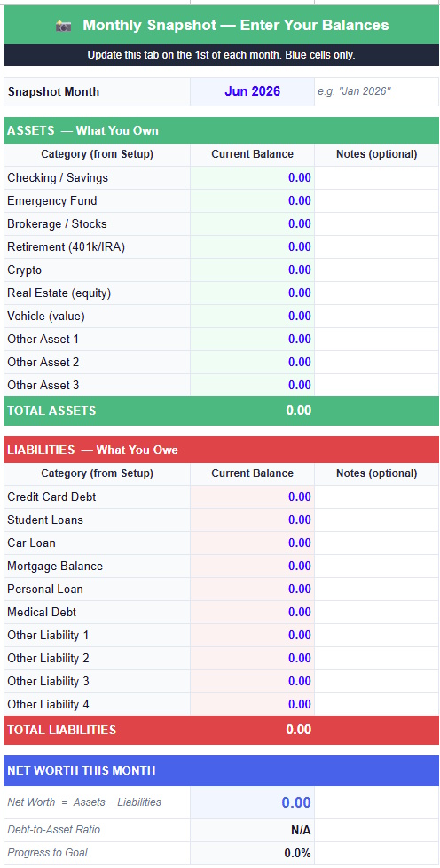
Task: Select the Real Estate (equity) balance cell
Action: (252, 293)
